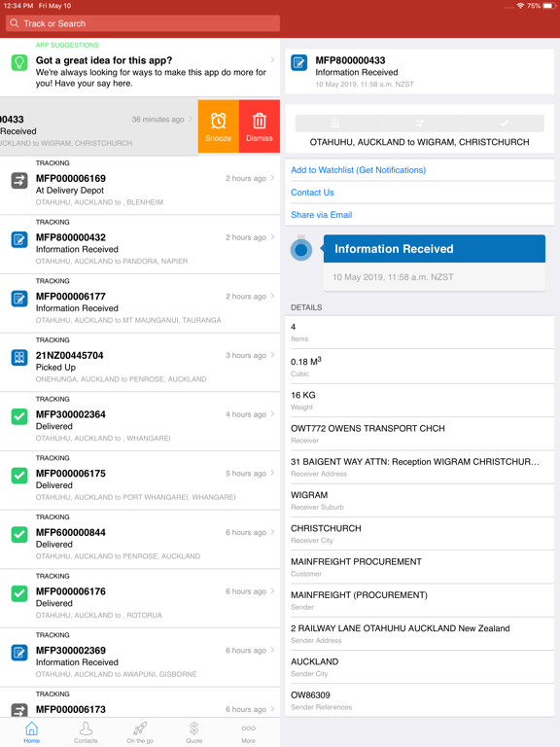
Task: Tap the route text 'OTAHUHU, AUCKLAND to WIGRAM, CHRISTCHURCH'
Action: (x=420, y=142)
